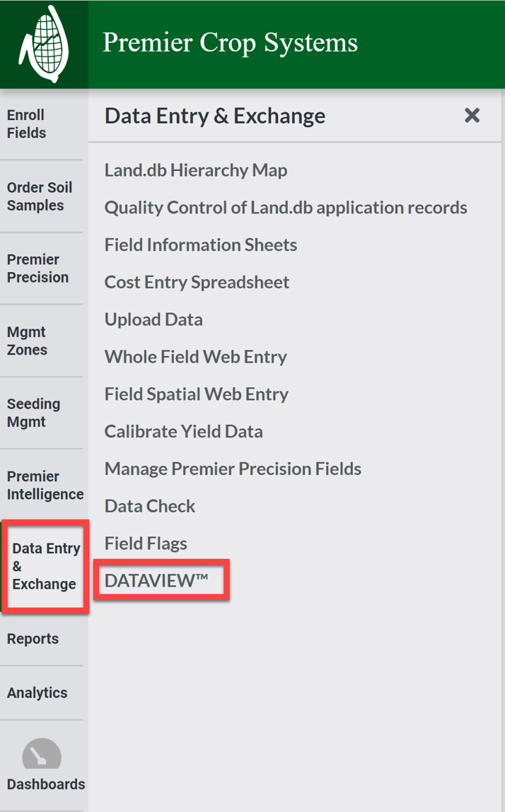Select Upload Data
Screen dimensions: 505x812
coord(153,319)
